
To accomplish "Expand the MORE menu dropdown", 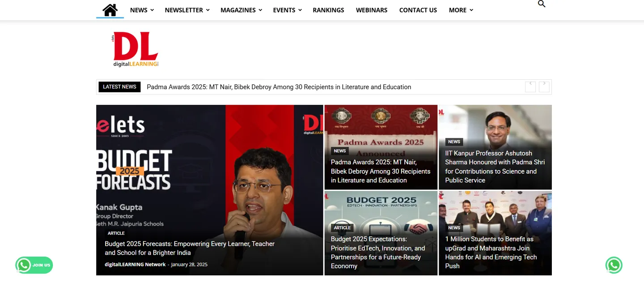I will [461, 10].
